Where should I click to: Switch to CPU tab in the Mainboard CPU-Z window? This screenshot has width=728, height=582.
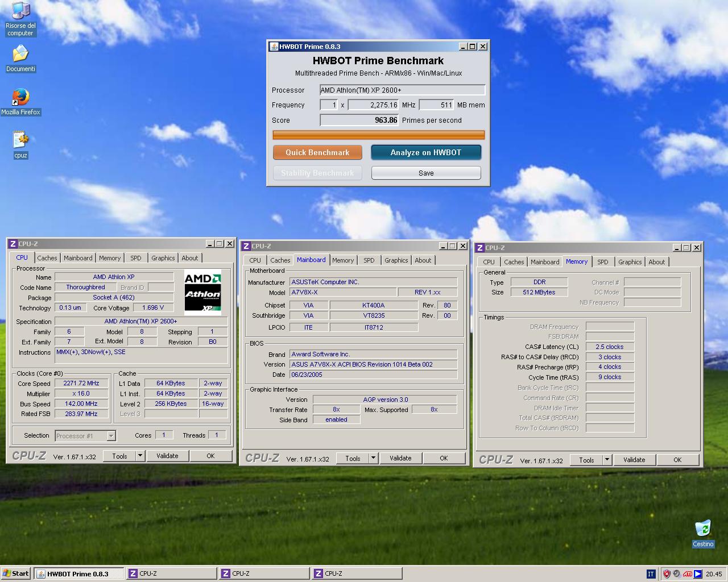[255, 260]
